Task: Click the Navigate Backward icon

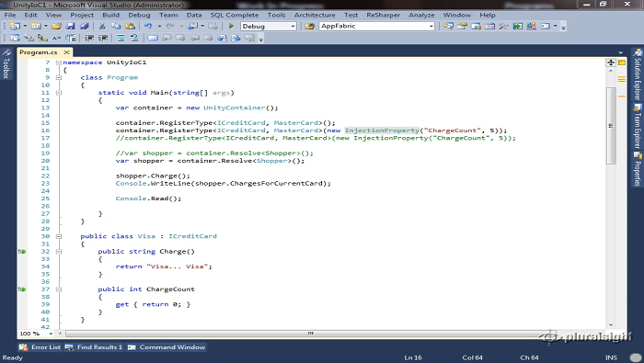Action: [x=192, y=27]
